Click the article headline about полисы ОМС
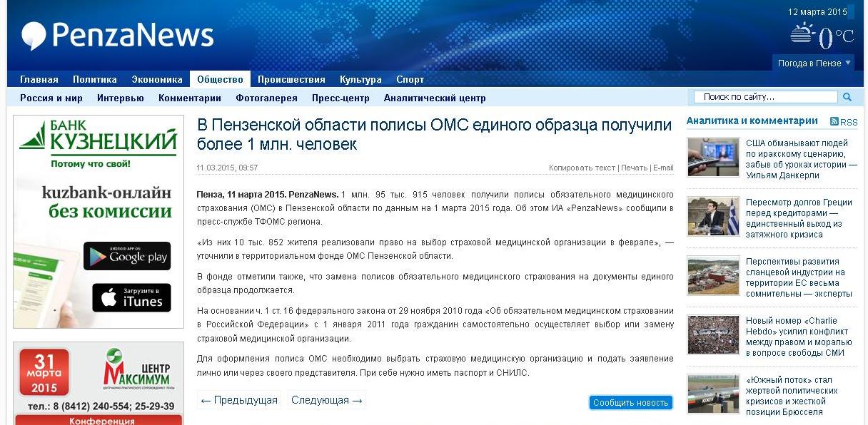This screenshot has height=425, width=868. pyautogui.click(x=435, y=135)
